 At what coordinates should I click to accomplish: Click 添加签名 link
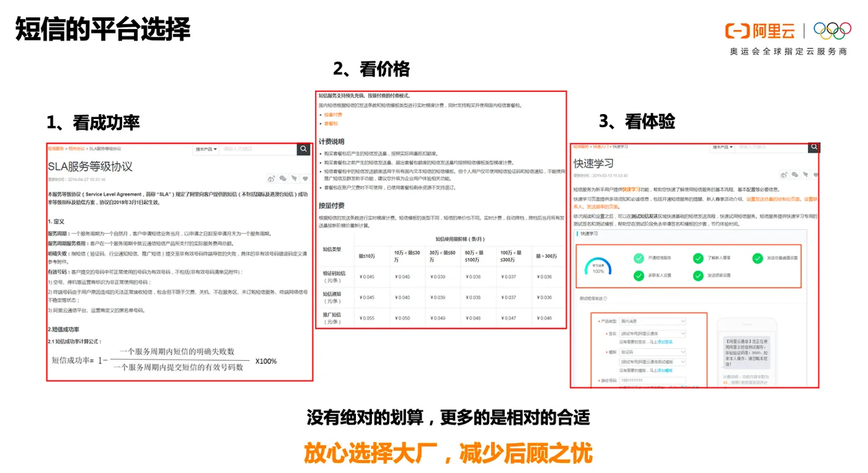[x=665, y=342]
